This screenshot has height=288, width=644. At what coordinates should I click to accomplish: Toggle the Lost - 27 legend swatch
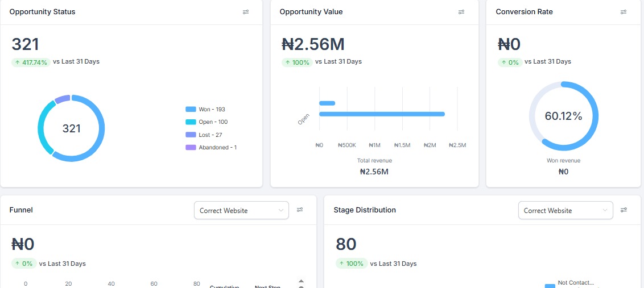(x=191, y=135)
